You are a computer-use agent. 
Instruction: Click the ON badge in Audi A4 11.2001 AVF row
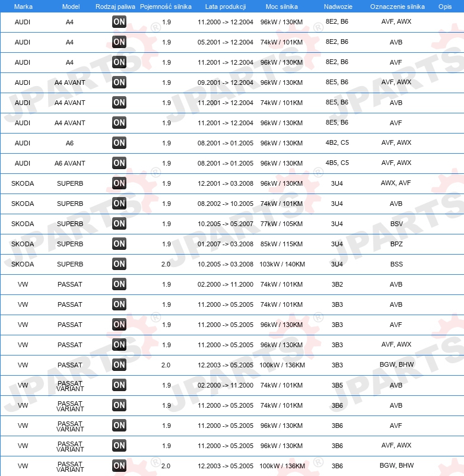(119, 62)
